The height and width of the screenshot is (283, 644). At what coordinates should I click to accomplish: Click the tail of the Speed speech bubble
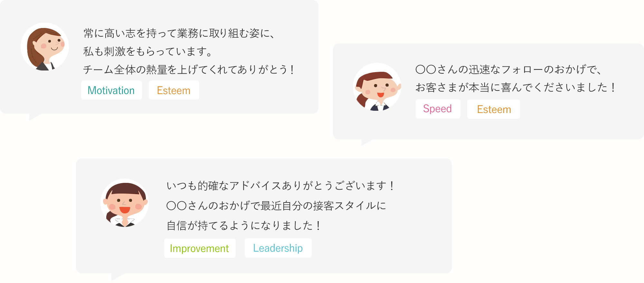365,142
